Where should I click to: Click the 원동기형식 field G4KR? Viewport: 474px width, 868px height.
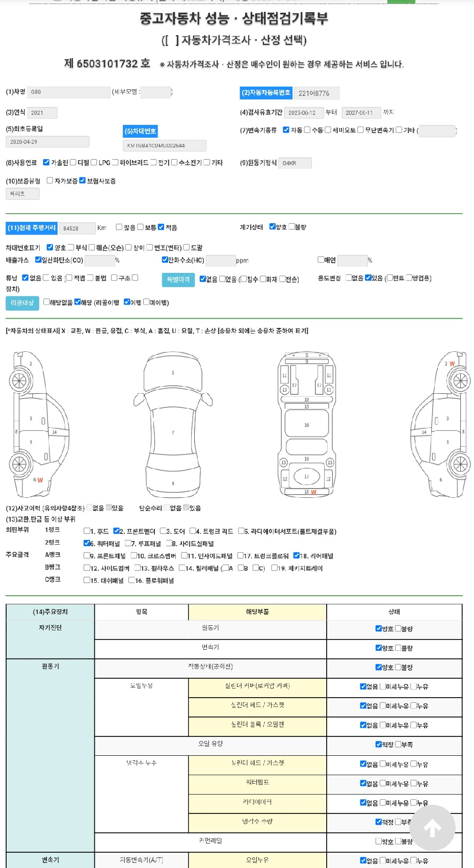pyautogui.click(x=295, y=163)
